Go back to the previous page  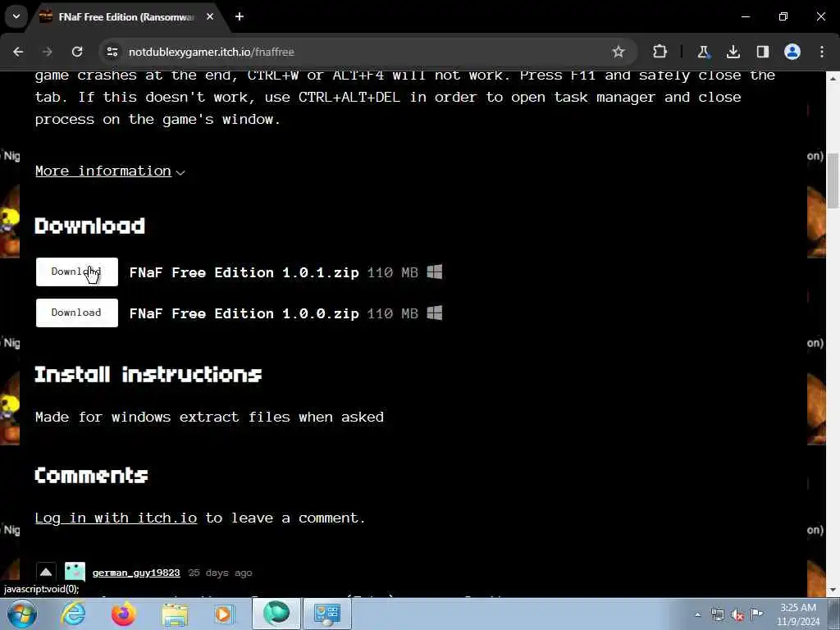coord(18,52)
